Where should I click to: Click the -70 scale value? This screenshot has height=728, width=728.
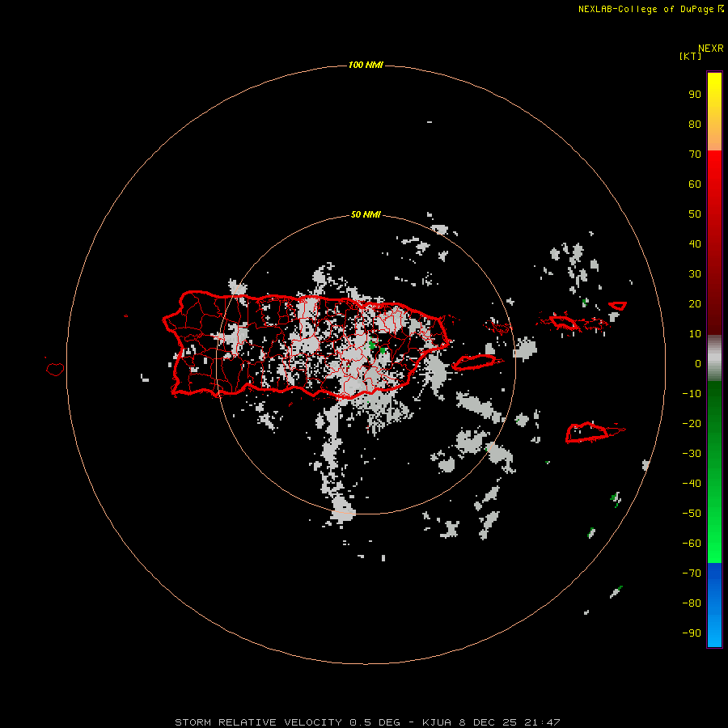click(692, 574)
